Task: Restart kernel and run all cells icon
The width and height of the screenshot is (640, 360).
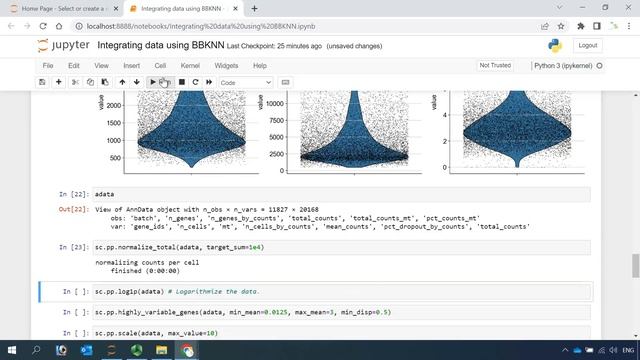Action: [209, 82]
